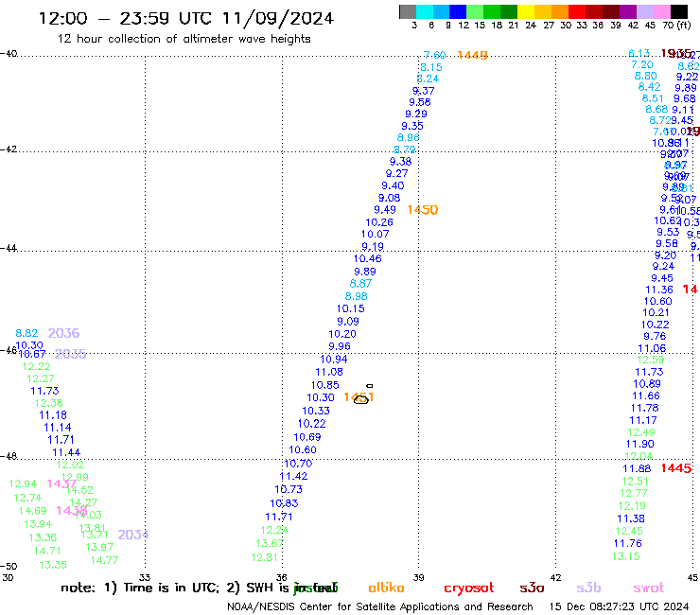Click the wave height value 11.88

(637, 468)
